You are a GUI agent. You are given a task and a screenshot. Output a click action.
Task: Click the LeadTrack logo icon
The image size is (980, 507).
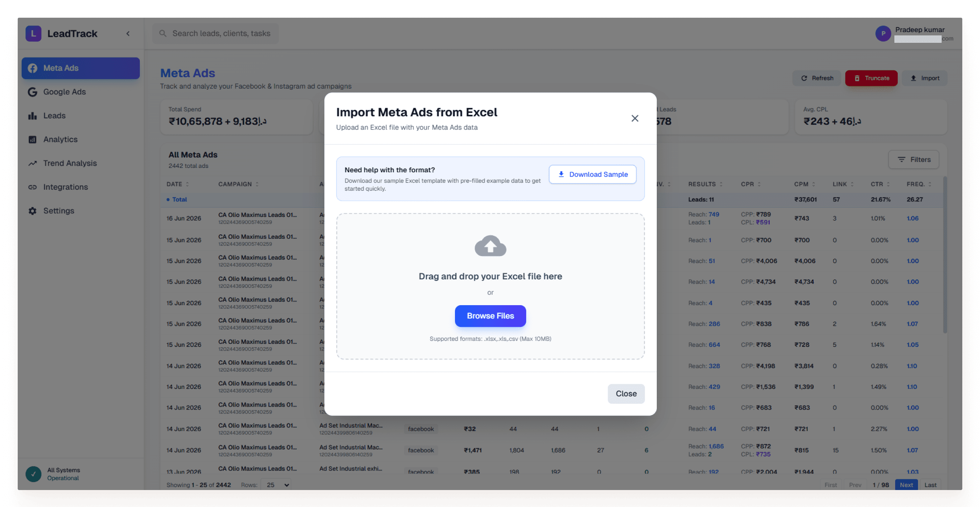(x=34, y=34)
